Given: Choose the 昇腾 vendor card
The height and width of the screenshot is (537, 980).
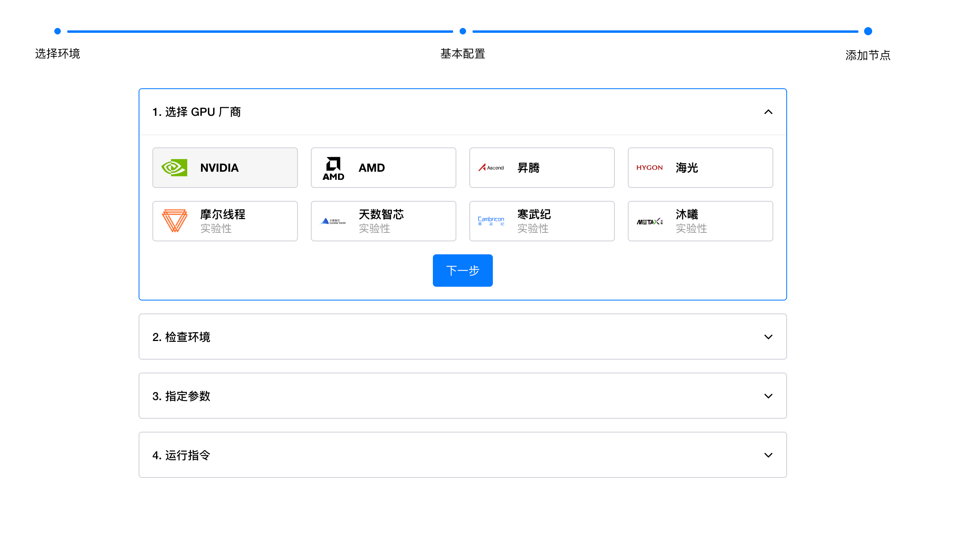Looking at the screenshot, I should tap(541, 168).
